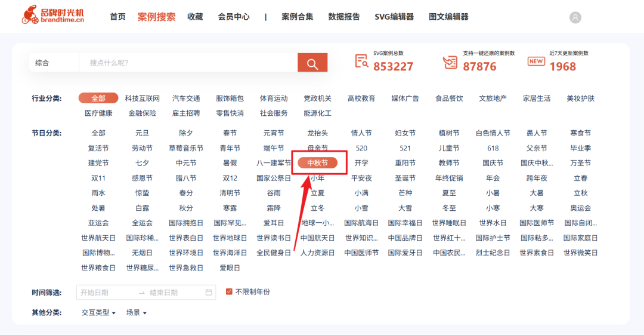The height and width of the screenshot is (335, 644).
Task: Click the one-click restore cases icon
Action: pos(450,62)
